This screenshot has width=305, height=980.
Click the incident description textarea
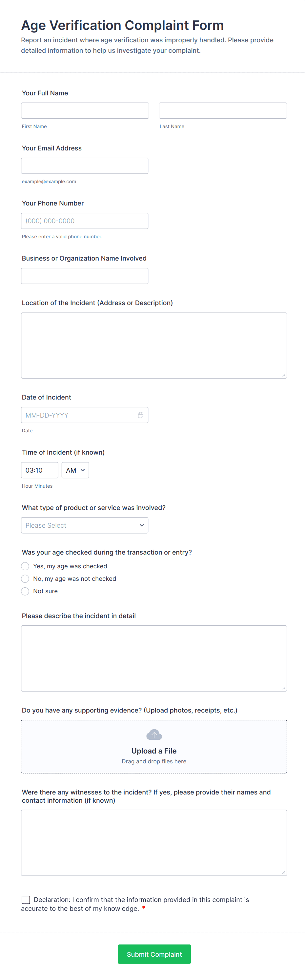pos(154,658)
